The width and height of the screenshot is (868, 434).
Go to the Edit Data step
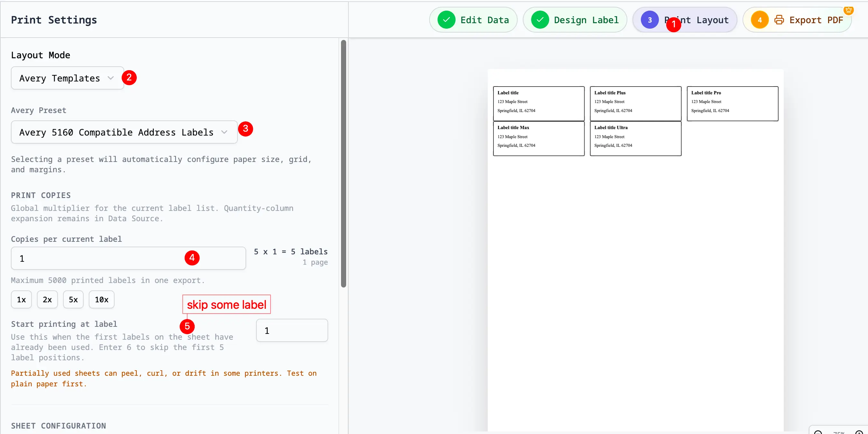[473, 20]
